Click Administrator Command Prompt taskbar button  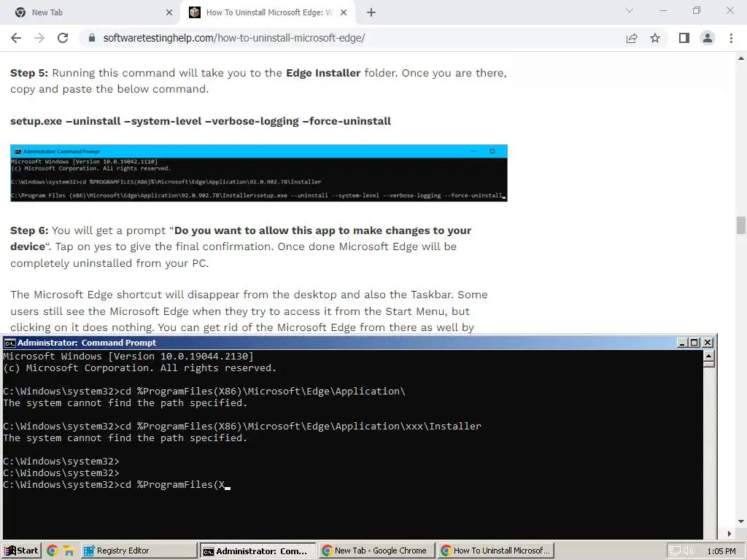(258, 551)
